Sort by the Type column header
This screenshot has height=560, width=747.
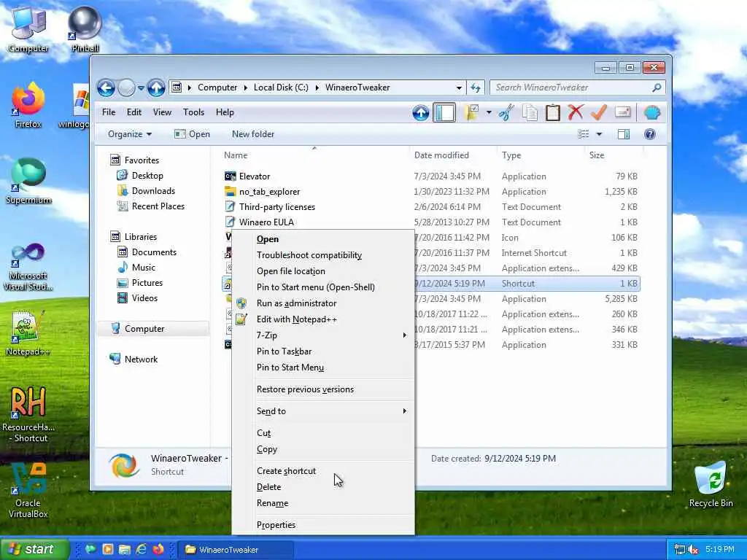pos(511,155)
